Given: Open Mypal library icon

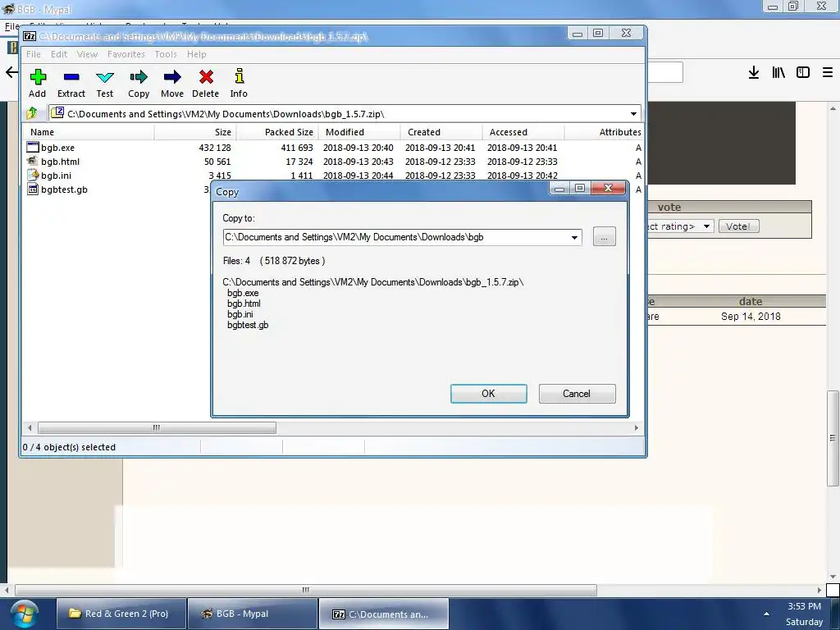Looking at the screenshot, I should click(x=778, y=72).
